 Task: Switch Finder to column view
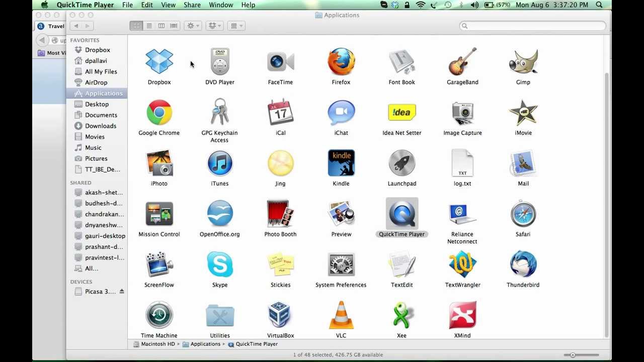tap(161, 26)
